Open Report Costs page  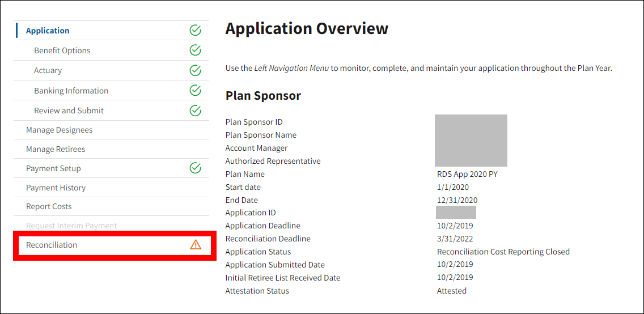point(49,206)
